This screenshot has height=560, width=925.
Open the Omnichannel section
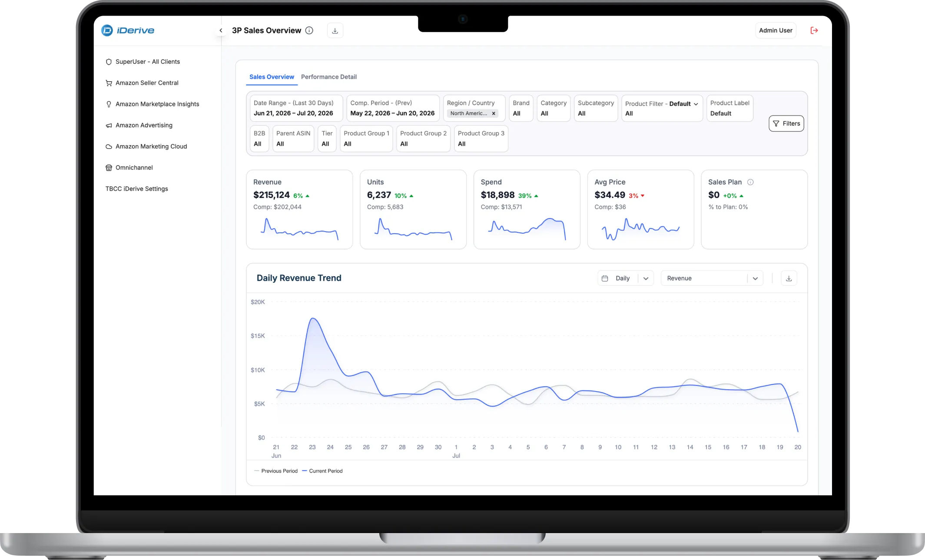click(x=134, y=168)
